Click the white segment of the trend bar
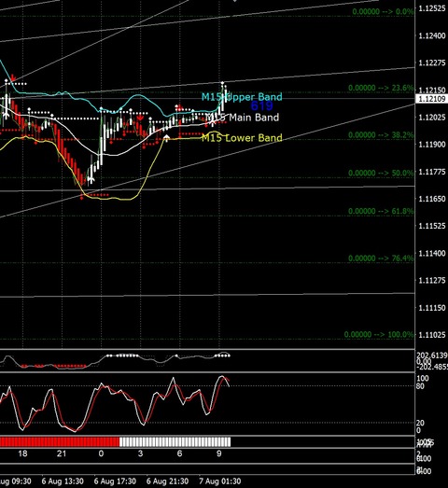 [x=175, y=442]
